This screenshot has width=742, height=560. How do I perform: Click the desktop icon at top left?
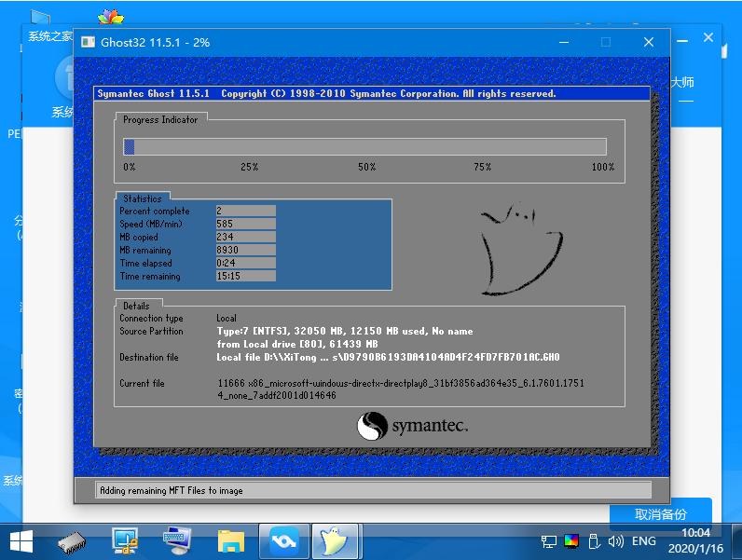[x=40, y=17]
